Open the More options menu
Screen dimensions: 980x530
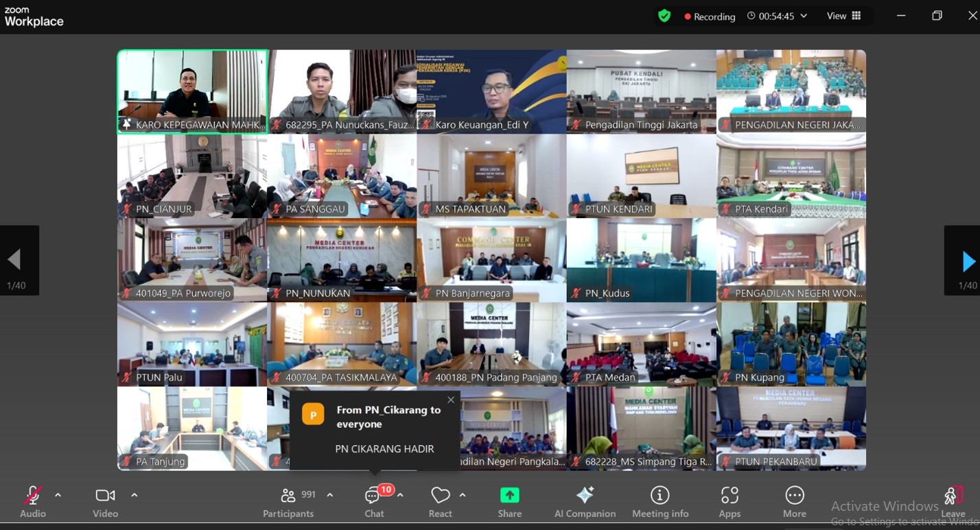click(x=794, y=502)
